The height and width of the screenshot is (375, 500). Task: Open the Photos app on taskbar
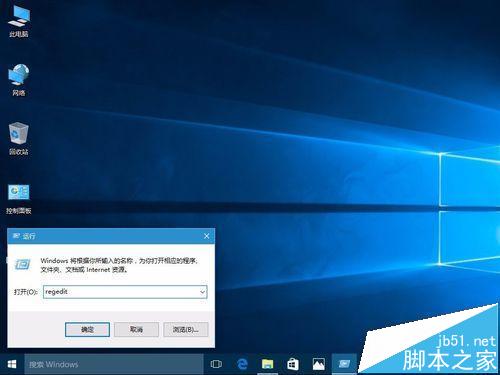click(x=318, y=364)
